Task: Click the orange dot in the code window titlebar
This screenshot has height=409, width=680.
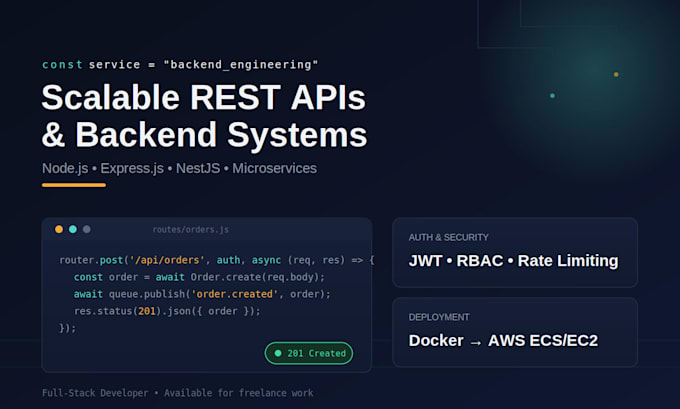Action: pos(59,229)
